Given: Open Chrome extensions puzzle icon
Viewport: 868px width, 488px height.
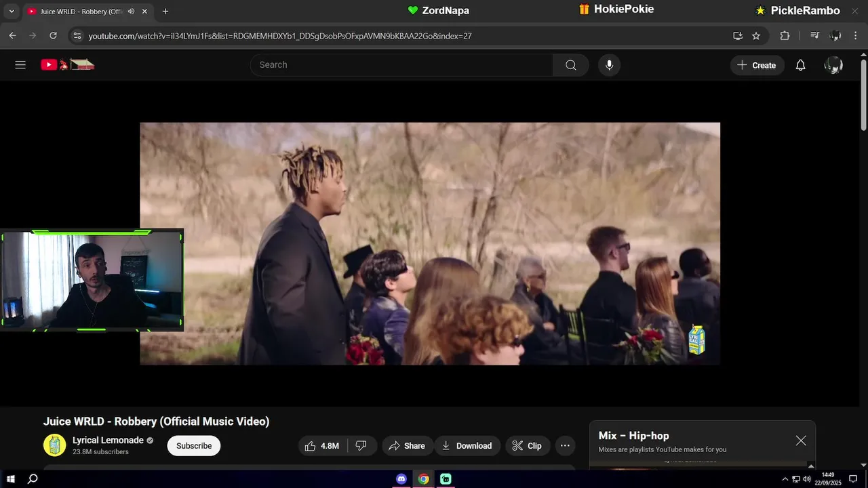Looking at the screenshot, I should pos(785,36).
